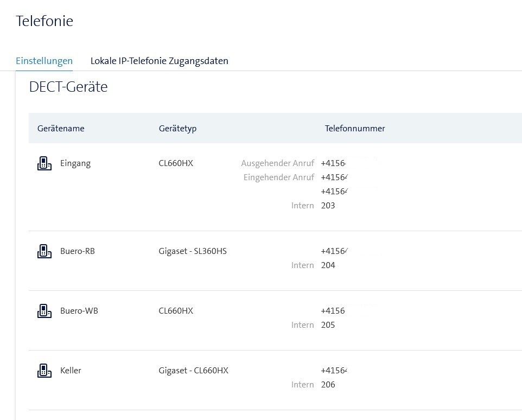Screen dimensions: 522x420
Task: Click the phone icon beside Eingang
Action: [x=44, y=163]
